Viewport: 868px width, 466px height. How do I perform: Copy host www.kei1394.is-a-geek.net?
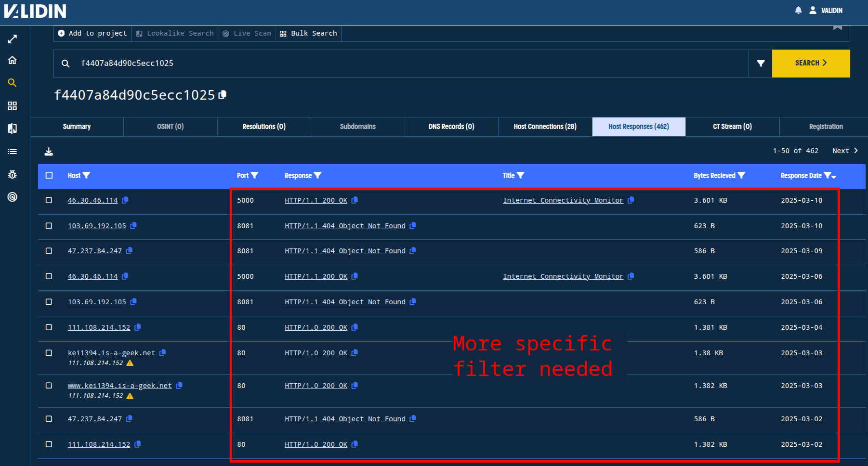179,386
